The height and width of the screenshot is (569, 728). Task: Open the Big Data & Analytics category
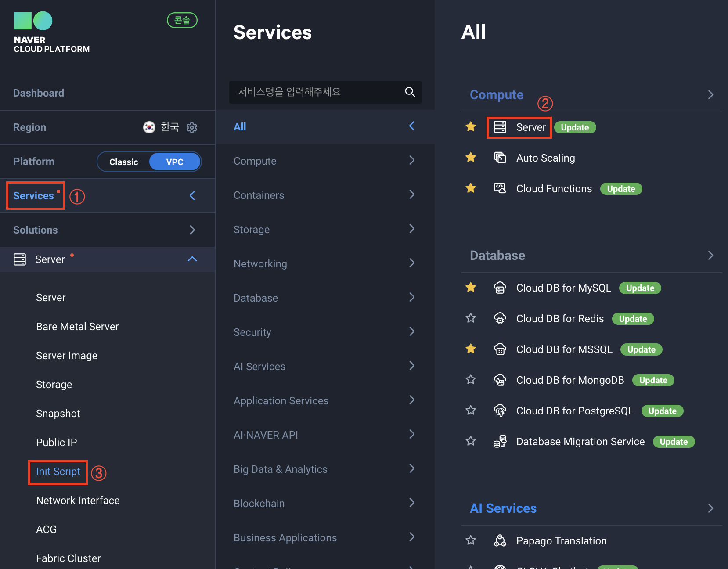tap(325, 469)
